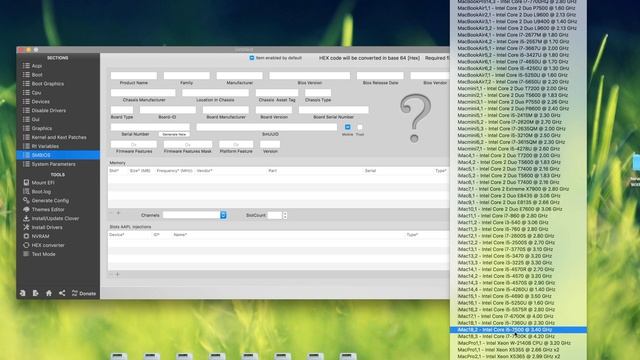Screen dimensions: 640x360
Task: Click the Serial Number input field
Action: (x=150, y=127)
